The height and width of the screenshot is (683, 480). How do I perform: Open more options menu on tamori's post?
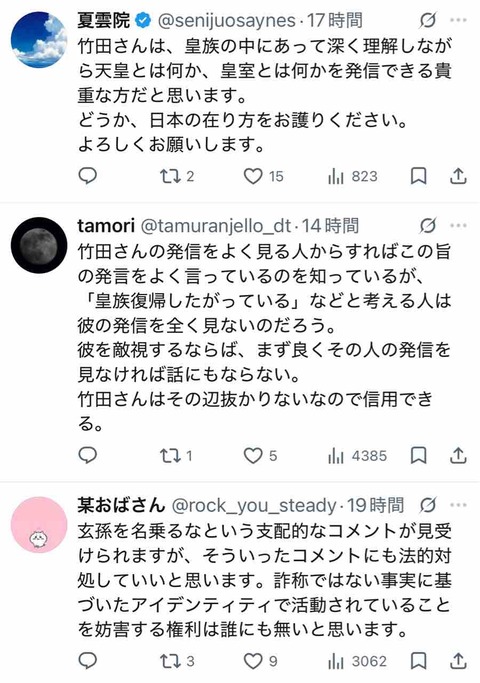pyautogui.click(x=459, y=226)
